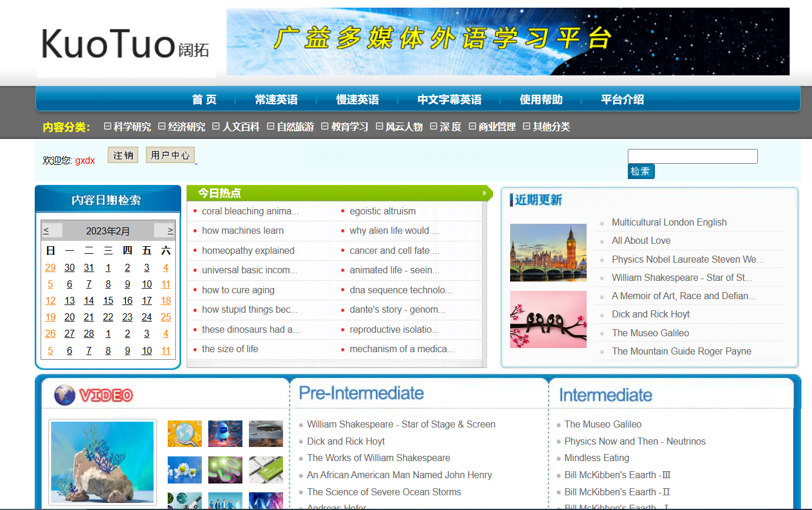Open the daisy flowers video thumbnail
The height and width of the screenshot is (510, 812).
point(184,470)
